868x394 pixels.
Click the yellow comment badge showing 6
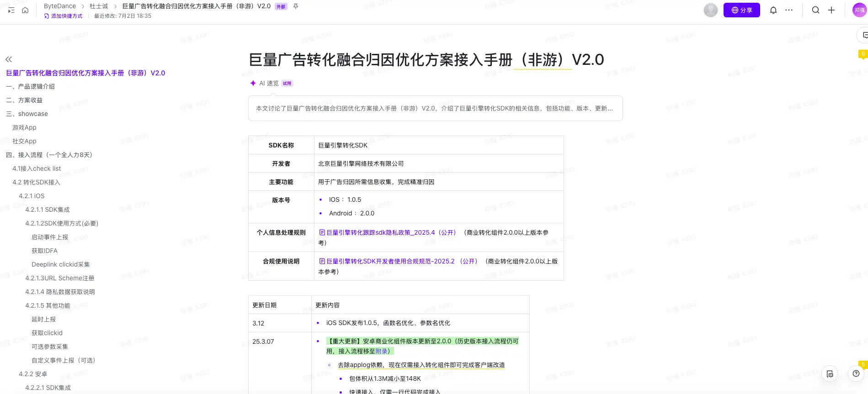coord(863,54)
